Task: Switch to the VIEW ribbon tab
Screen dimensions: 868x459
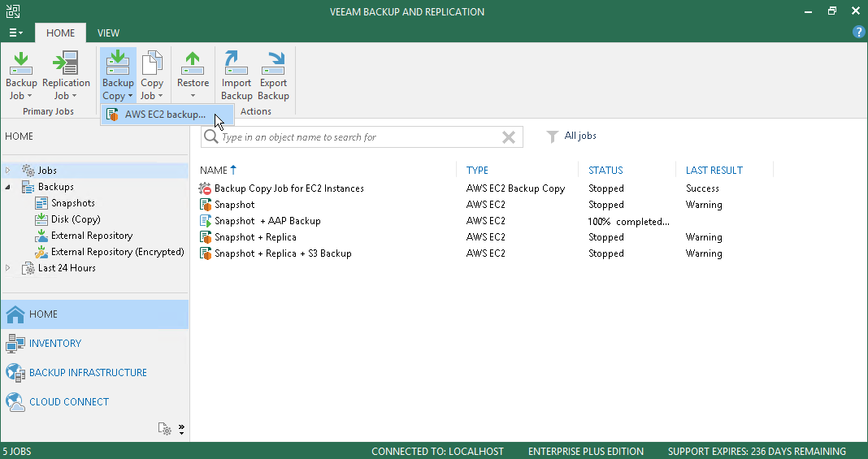Action: coord(109,32)
